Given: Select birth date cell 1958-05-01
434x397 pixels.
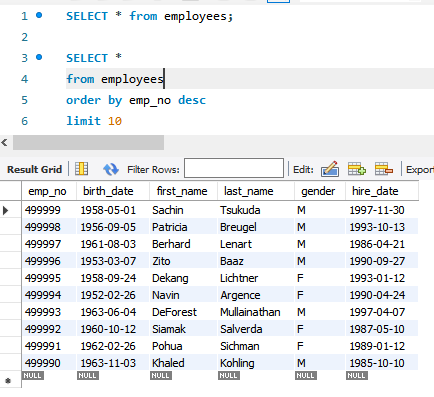Looking at the screenshot, I should tap(113, 210).
